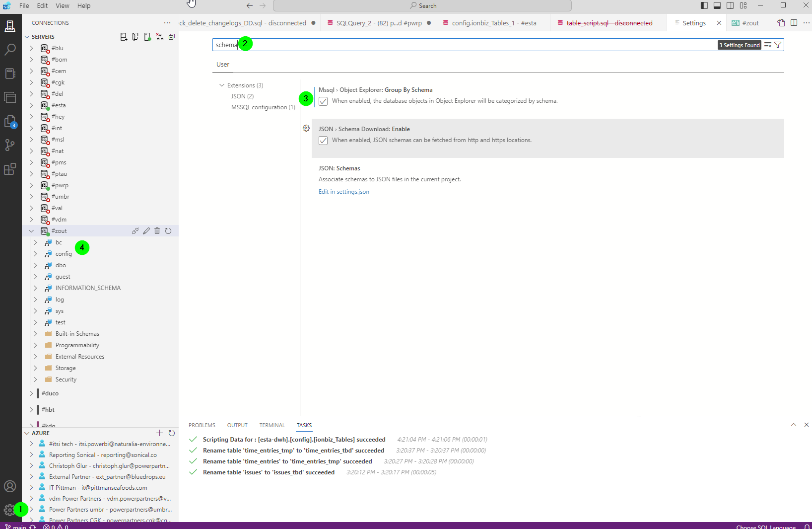Switch to the SQLQuery_2 editor tab
The width and height of the screenshot is (812, 529).
click(x=379, y=23)
